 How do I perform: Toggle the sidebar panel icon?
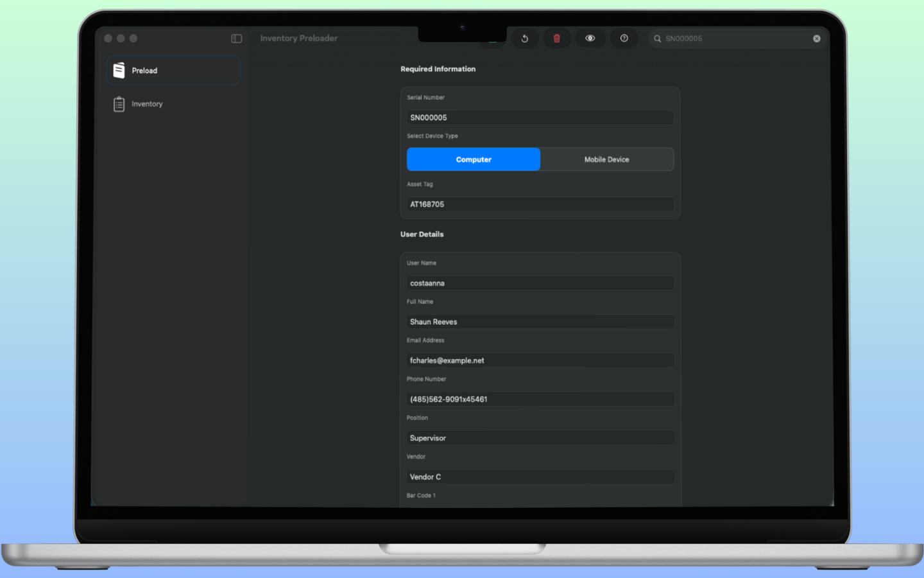pyautogui.click(x=236, y=39)
